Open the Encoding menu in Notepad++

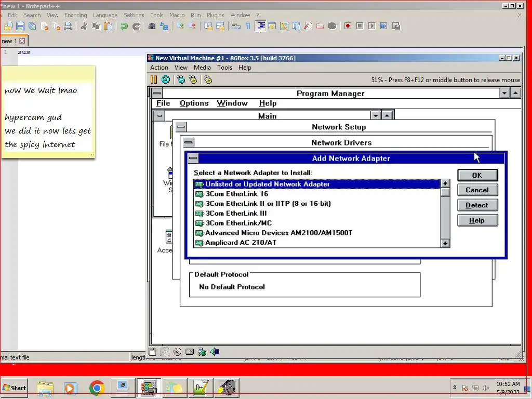(76, 15)
